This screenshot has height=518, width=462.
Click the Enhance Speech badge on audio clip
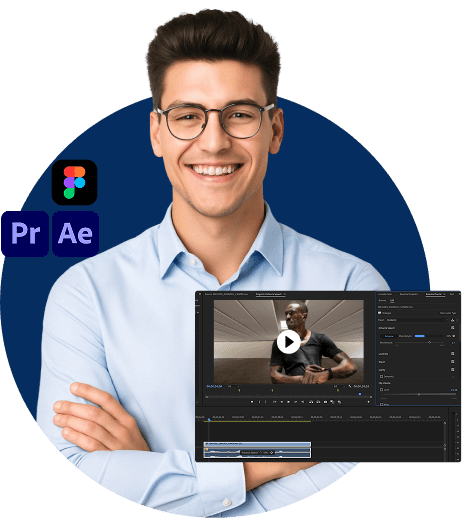coord(257,452)
